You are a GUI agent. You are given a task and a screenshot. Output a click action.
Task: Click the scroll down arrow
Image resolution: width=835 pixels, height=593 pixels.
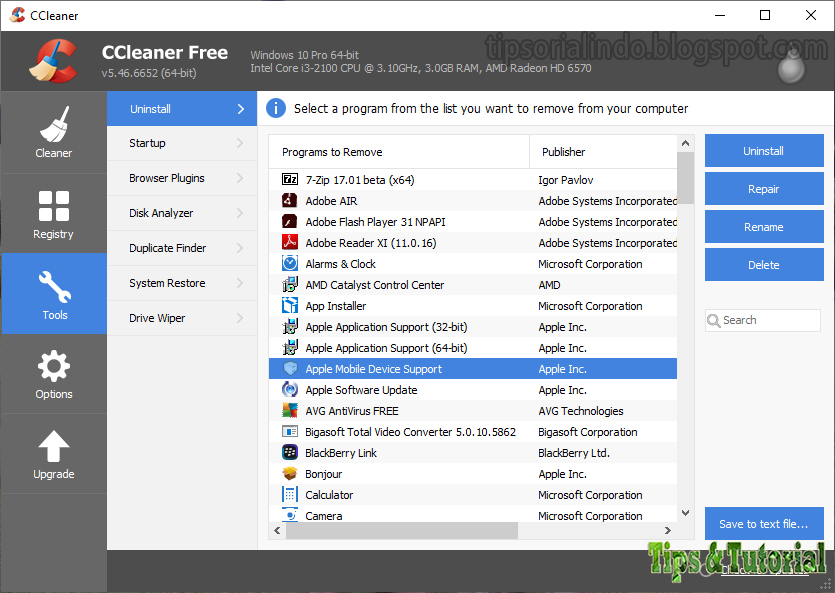coord(686,513)
